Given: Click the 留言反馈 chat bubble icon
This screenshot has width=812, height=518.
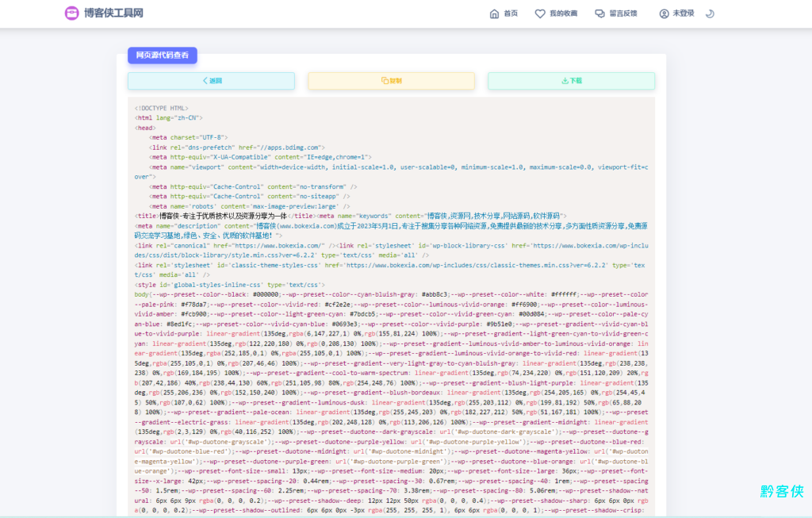Looking at the screenshot, I should coord(599,13).
